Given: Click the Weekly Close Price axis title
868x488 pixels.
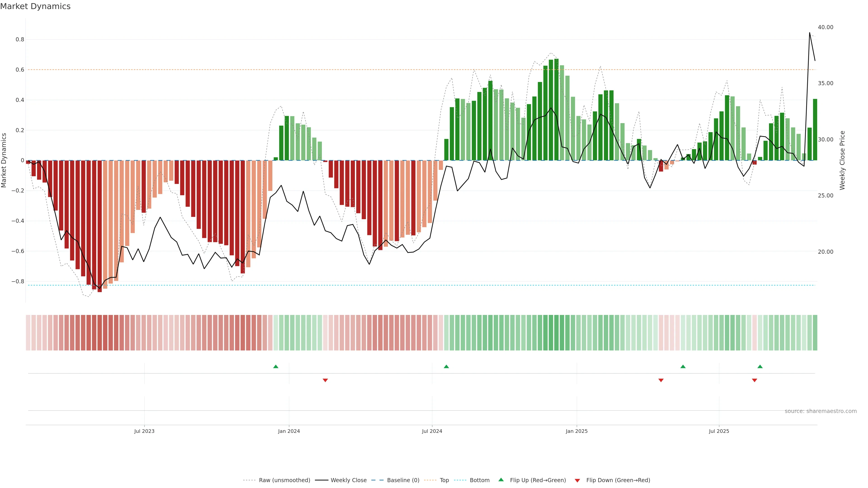Looking at the screenshot, I should click(x=842, y=160).
